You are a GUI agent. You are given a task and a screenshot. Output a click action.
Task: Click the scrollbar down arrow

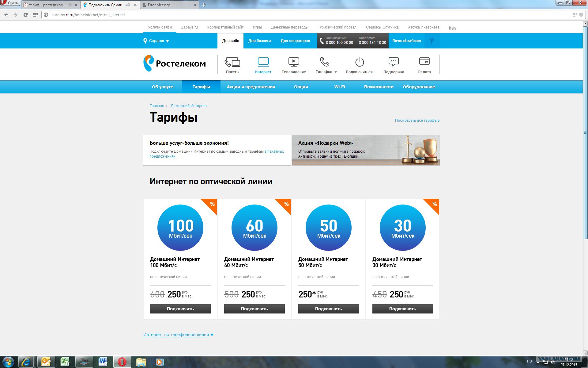coord(585,353)
